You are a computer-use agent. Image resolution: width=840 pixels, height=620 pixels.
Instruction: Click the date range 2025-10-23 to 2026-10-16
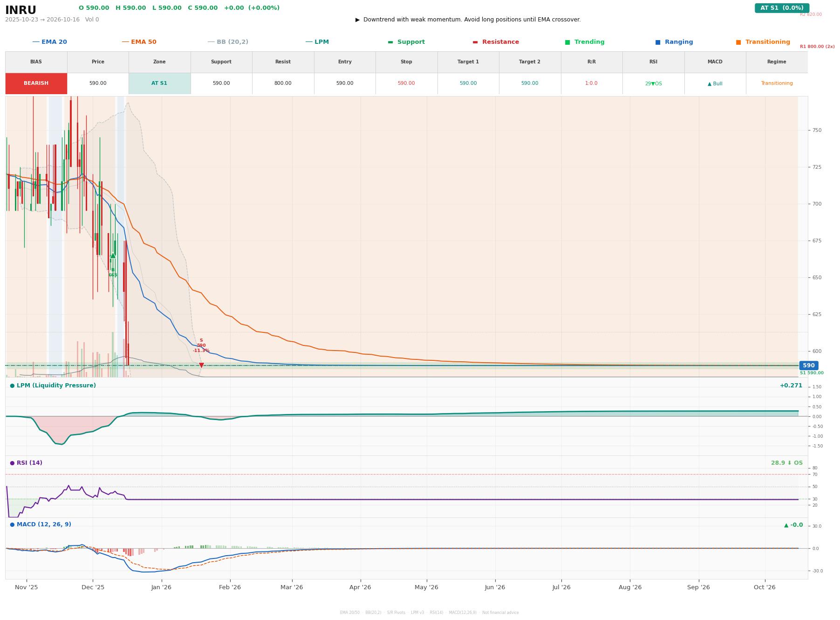(x=42, y=20)
